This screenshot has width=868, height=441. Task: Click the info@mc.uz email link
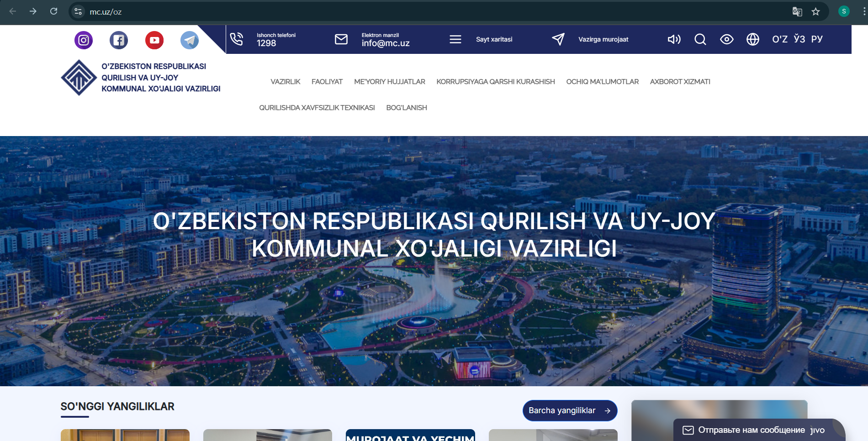[386, 43]
